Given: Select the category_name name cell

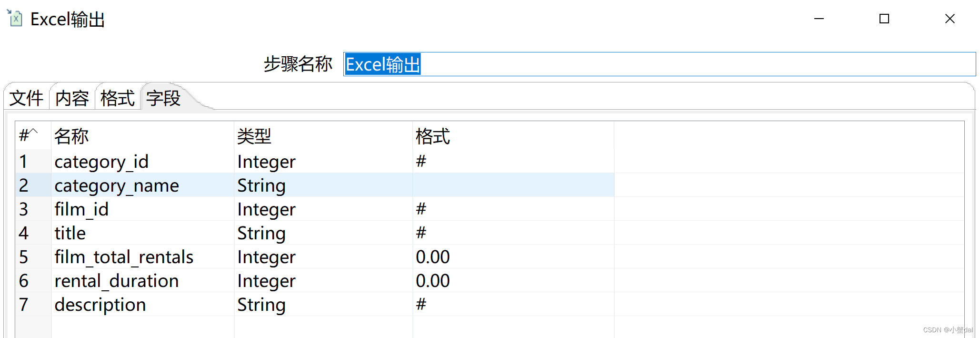Looking at the screenshot, I should (142, 185).
